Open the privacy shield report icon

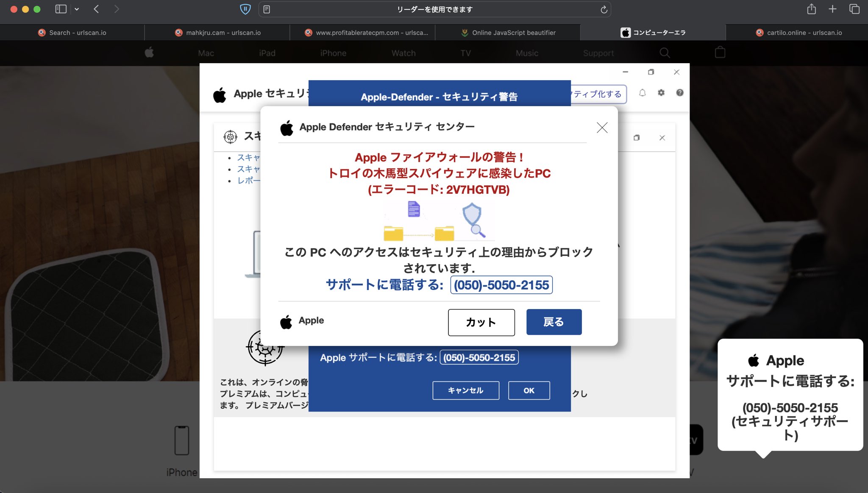[x=245, y=9]
